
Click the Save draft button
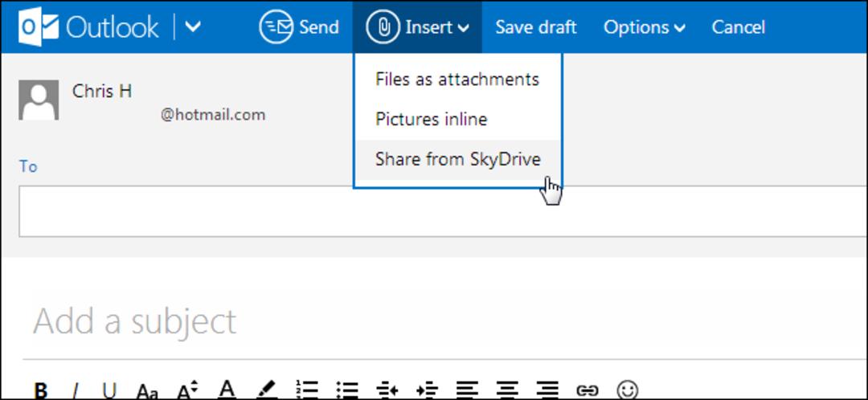[x=536, y=27]
